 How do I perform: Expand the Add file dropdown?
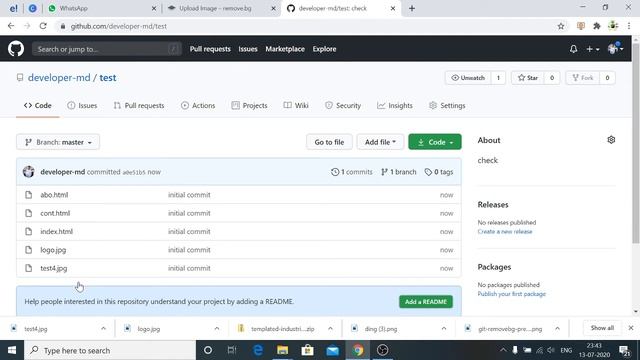tap(380, 142)
